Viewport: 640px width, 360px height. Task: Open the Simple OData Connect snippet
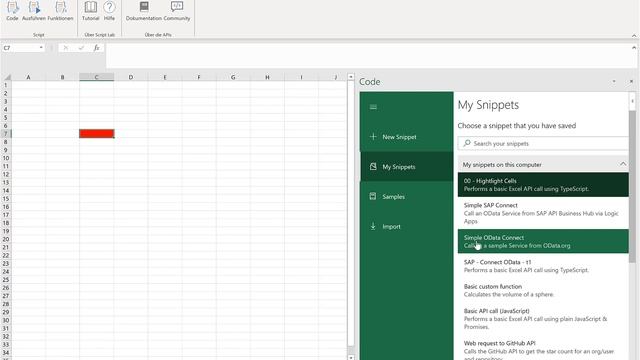pyautogui.click(x=543, y=241)
